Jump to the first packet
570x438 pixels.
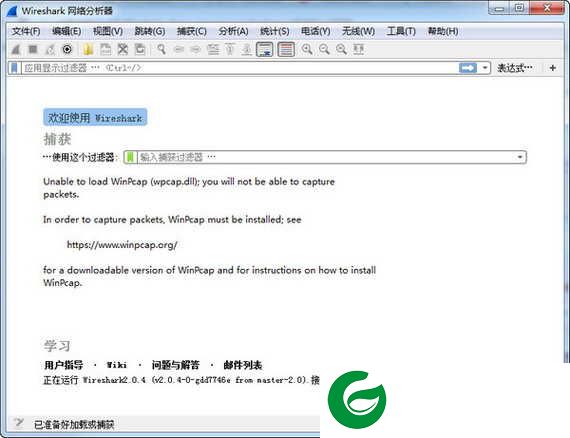pos(230,49)
